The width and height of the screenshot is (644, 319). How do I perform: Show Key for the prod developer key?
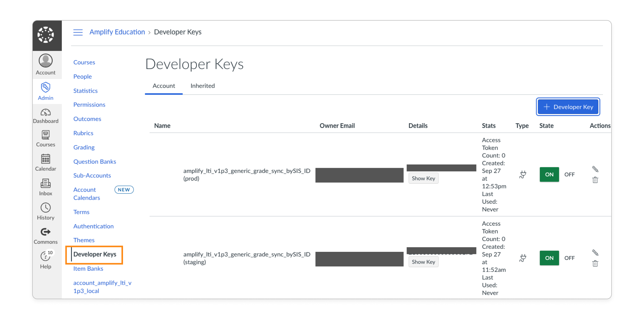click(x=423, y=178)
